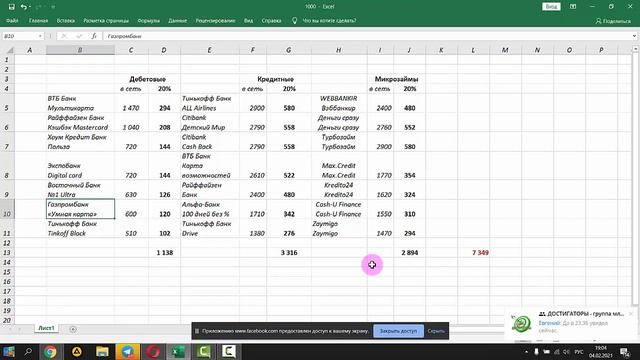Select column L header
The height and width of the screenshot is (360, 640).
point(473,50)
